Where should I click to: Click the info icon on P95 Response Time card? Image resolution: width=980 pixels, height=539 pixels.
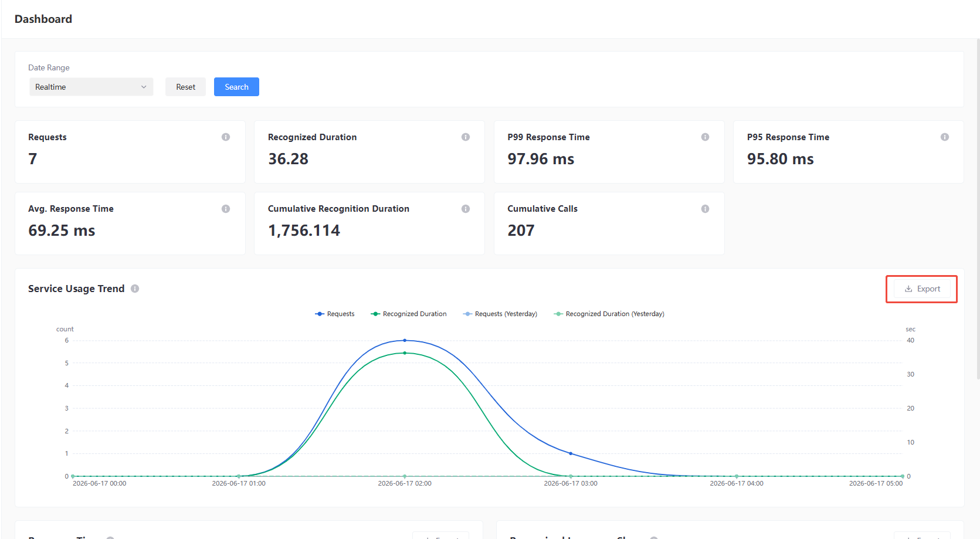[945, 137]
